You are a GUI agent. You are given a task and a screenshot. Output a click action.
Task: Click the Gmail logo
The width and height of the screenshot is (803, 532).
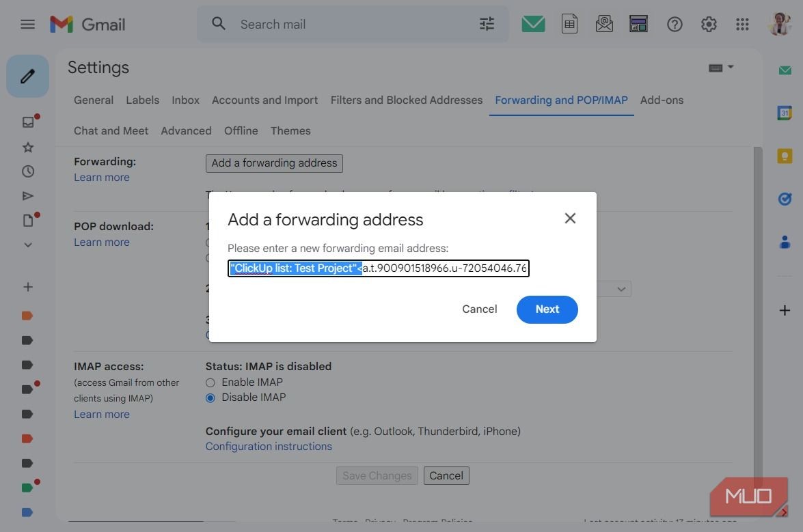tap(87, 24)
